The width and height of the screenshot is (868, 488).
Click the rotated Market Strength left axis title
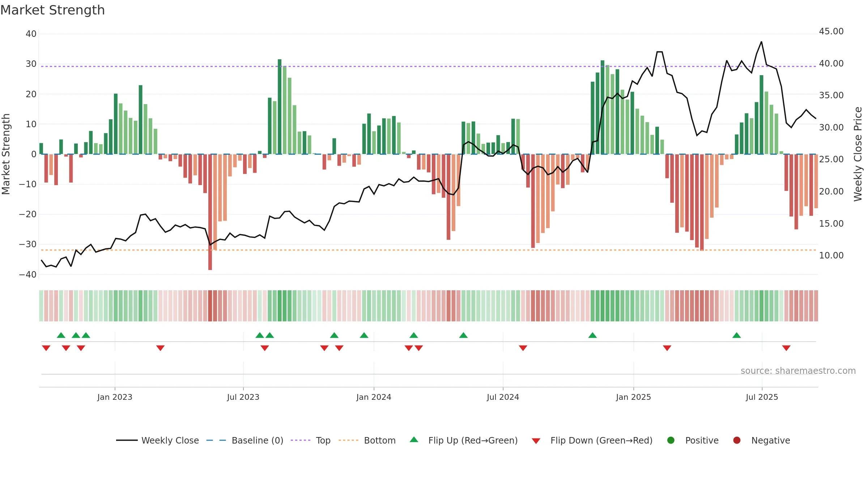[x=6, y=154]
